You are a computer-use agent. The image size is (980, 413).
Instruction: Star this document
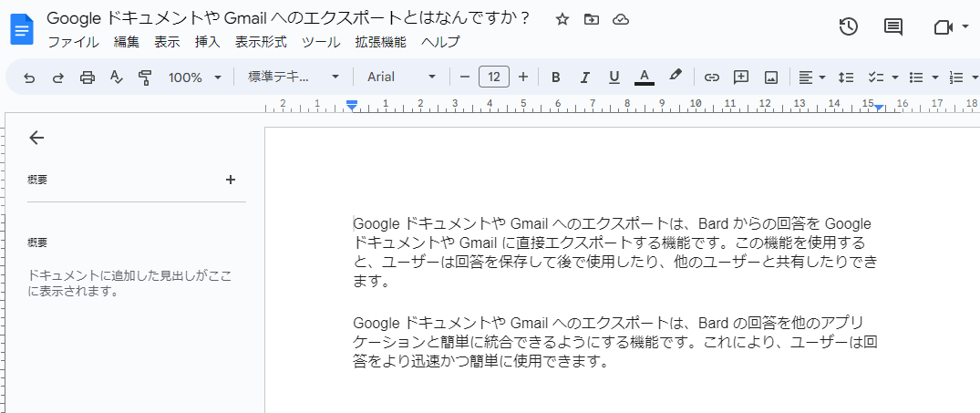pos(562,19)
